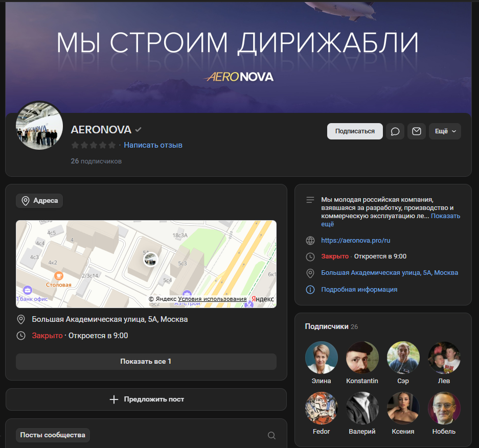This screenshot has width=479, height=448.
Task: Click the envelope message icon
Action: click(x=416, y=131)
